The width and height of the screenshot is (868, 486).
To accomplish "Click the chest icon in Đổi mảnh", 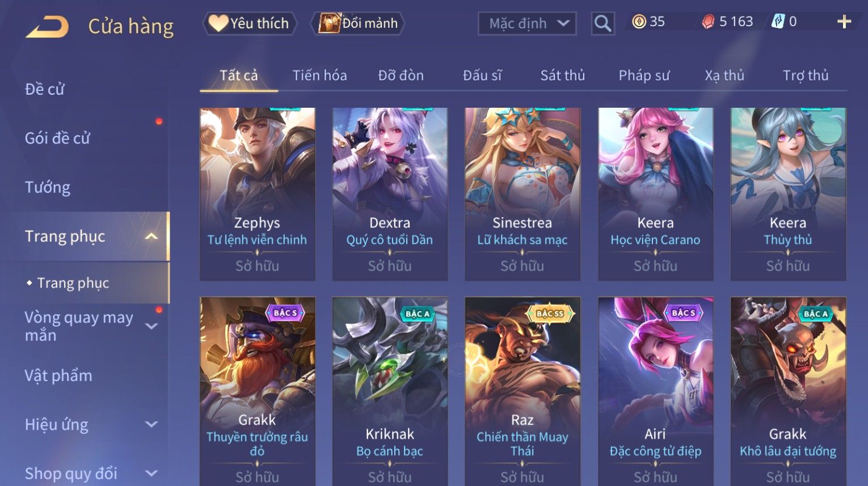I will (329, 23).
